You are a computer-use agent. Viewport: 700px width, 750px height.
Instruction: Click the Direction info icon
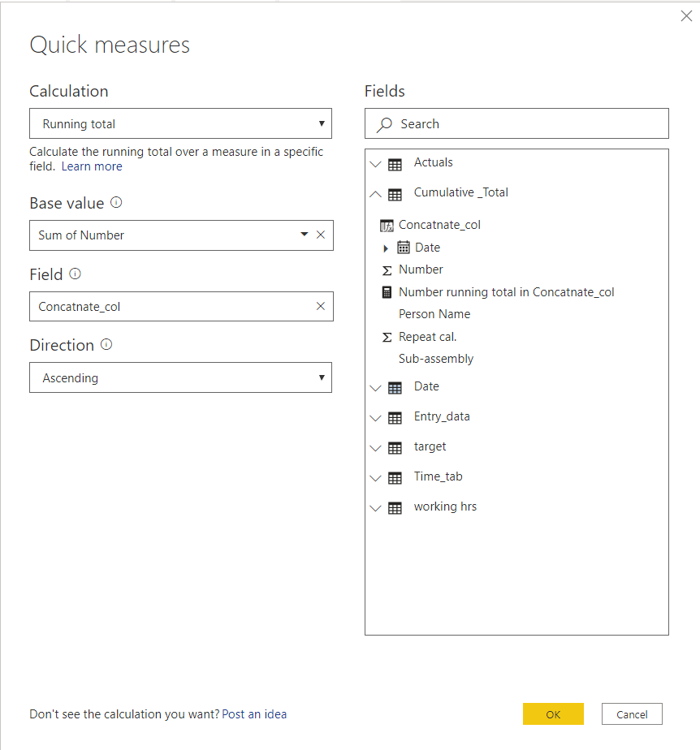[106, 344]
